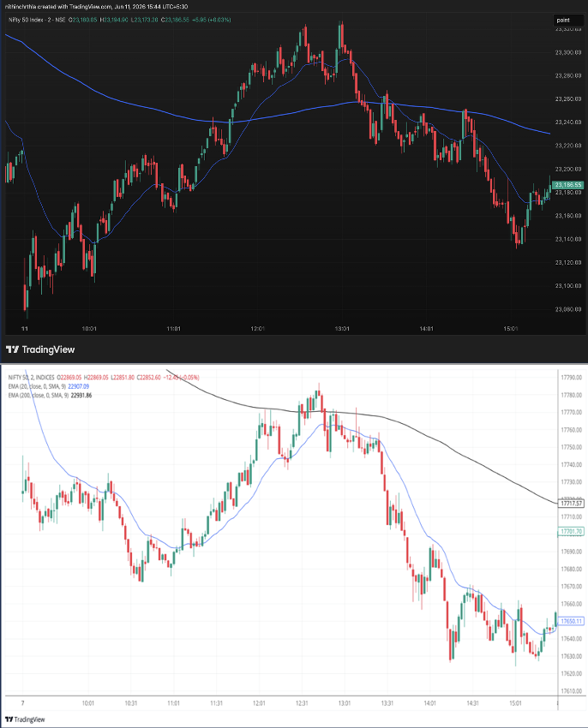588x728 pixels.
Task: Click the blue 17650.11 price tag
Action: coord(571,621)
